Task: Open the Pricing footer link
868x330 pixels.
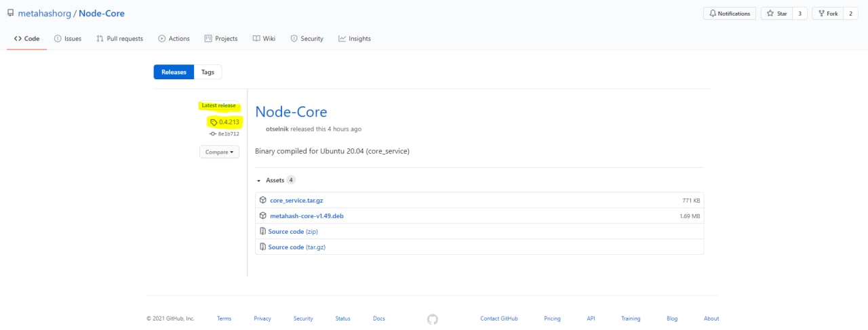Action: (x=552, y=318)
